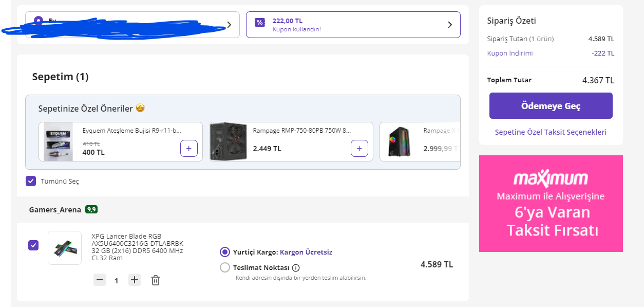Open coupon details via the 222,00 TL chevron
This screenshot has height=307, width=644.
[x=450, y=25]
